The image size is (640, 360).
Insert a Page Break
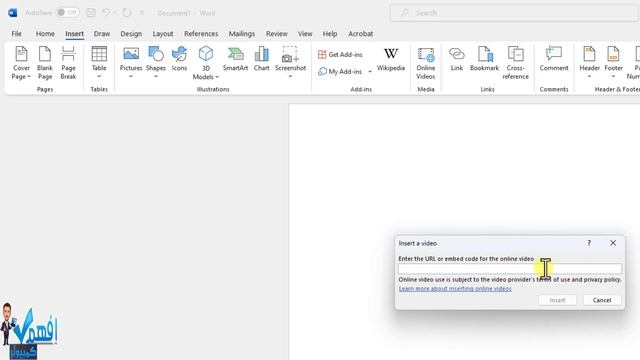click(68, 63)
